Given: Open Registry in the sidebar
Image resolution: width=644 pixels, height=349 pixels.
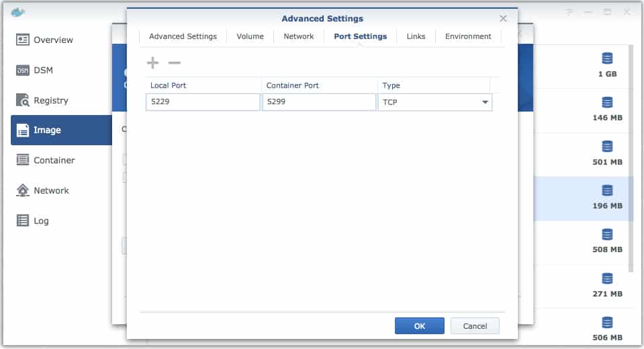Looking at the screenshot, I should click(42, 100).
